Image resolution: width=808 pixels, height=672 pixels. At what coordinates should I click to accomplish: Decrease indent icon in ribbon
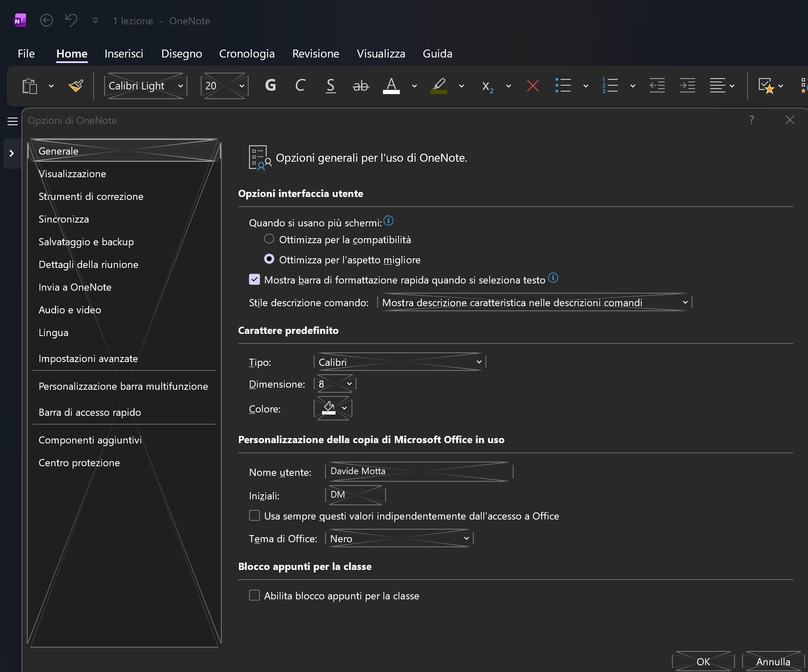click(657, 86)
